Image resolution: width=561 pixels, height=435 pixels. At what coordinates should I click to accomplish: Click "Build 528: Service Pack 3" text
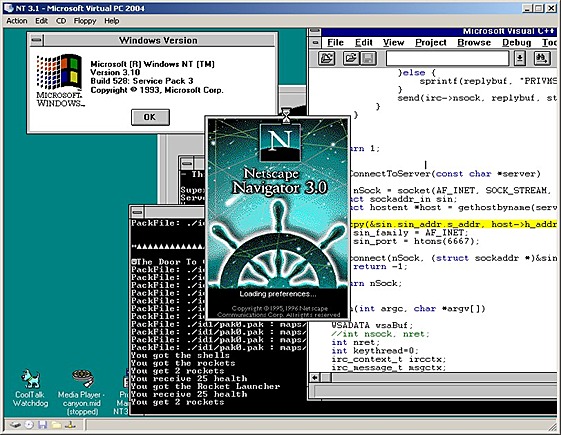142,81
